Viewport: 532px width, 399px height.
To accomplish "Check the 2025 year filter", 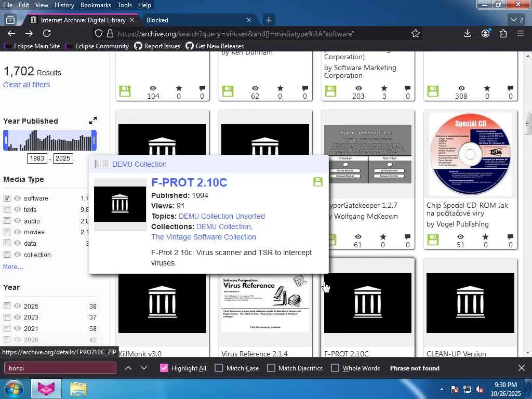I will coord(7,305).
